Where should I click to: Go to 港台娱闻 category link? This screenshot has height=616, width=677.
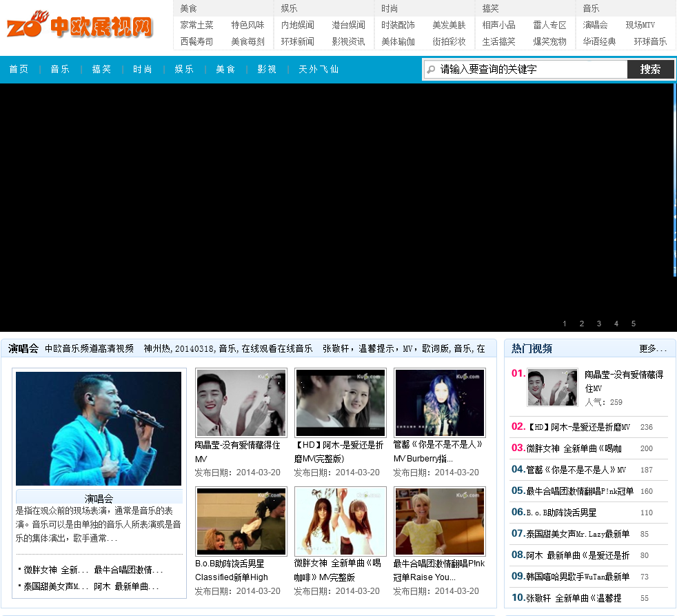(348, 25)
